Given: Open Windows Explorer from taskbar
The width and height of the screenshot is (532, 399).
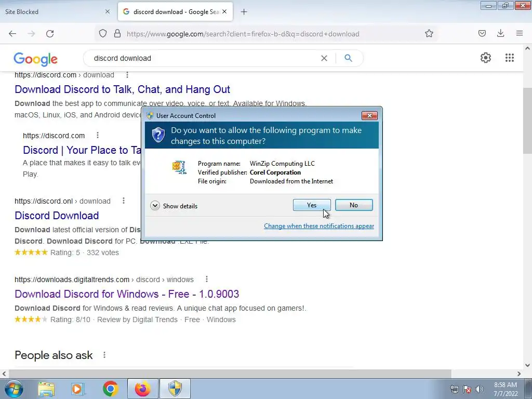Looking at the screenshot, I should click(46, 389).
